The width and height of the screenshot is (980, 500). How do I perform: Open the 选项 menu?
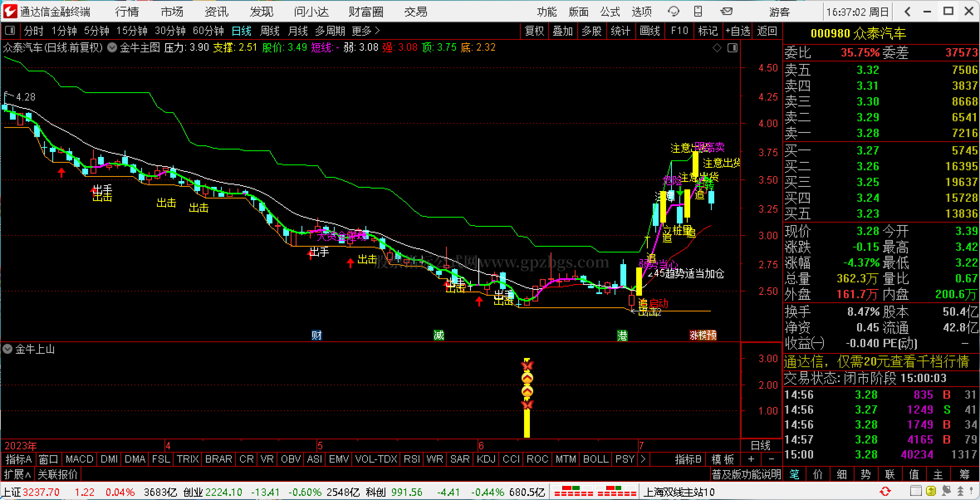coord(642,12)
